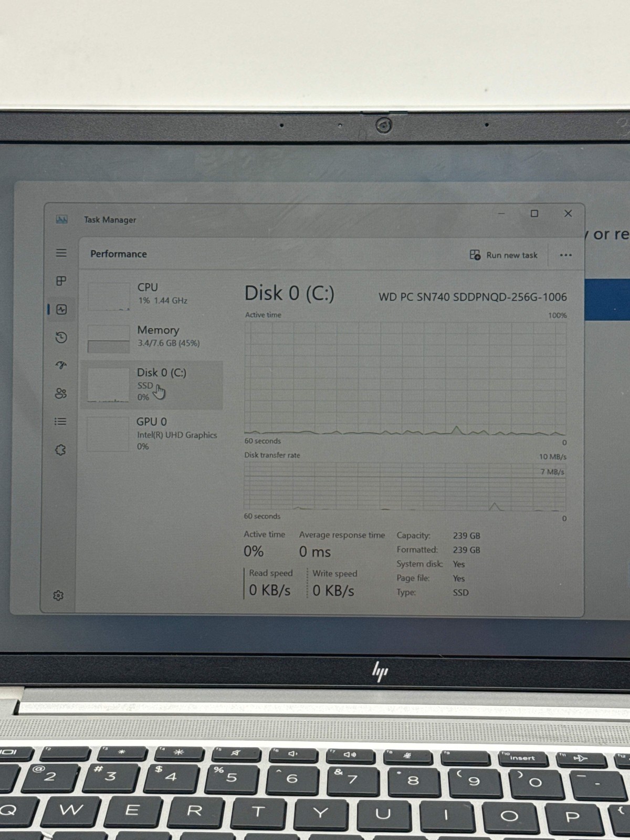Click the Task Manager title bar icon
The image size is (630, 840).
[61, 219]
